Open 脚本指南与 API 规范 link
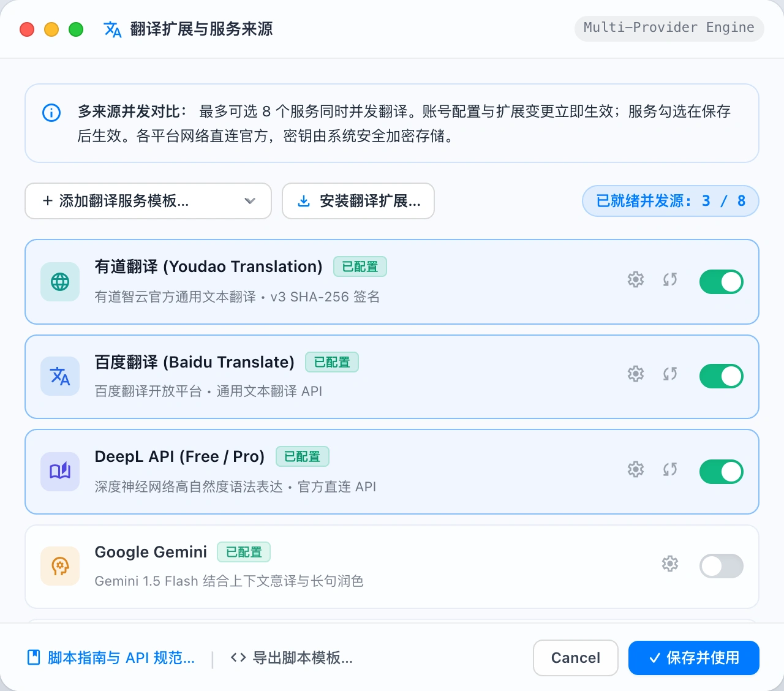The width and height of the screenshot is (784, 691). 111,658
